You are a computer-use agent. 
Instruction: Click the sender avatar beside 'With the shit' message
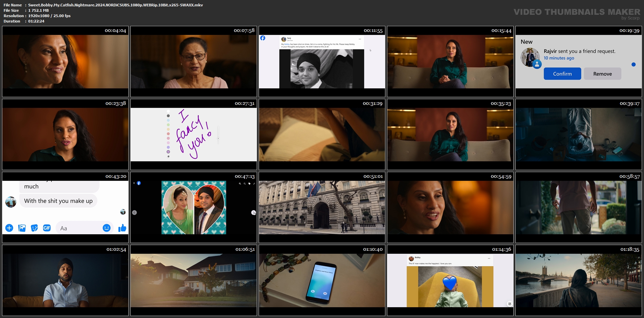click(11, 202)
